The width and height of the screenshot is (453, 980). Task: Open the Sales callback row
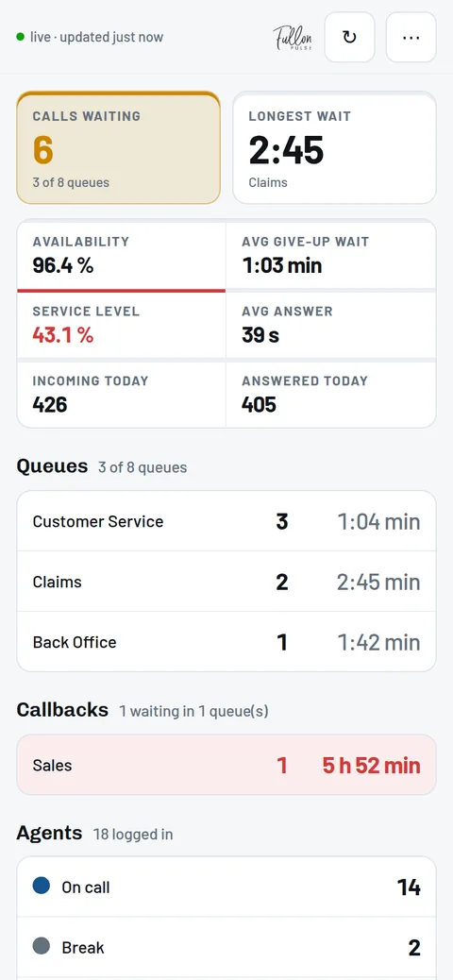(x=226, y=765)
